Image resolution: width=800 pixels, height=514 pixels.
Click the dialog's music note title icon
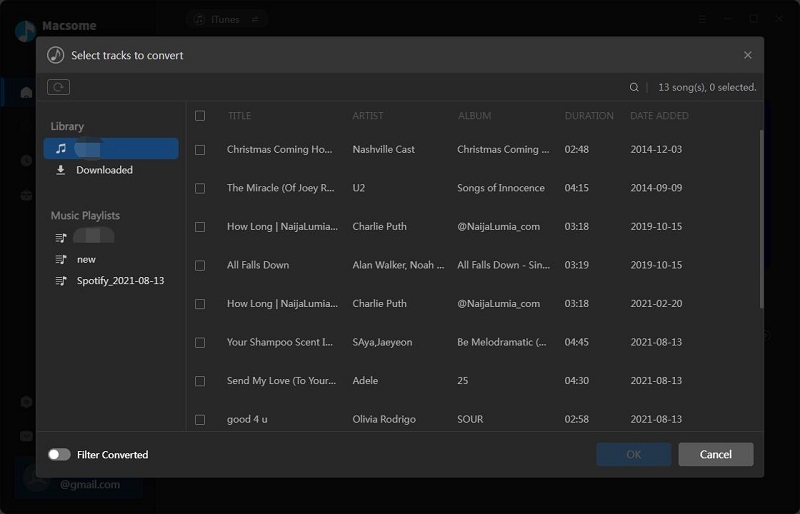pos(56,55)
